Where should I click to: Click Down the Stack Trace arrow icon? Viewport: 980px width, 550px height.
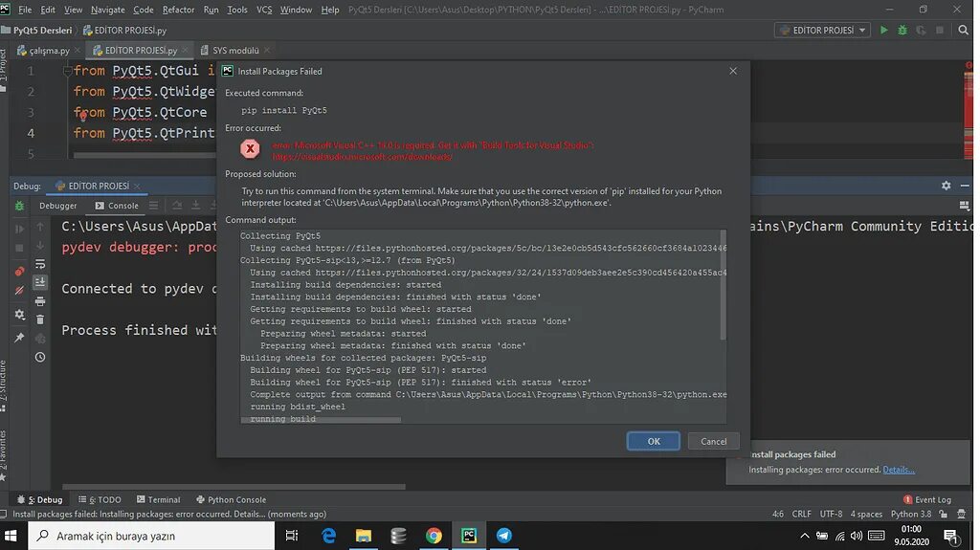pos(40,245)
